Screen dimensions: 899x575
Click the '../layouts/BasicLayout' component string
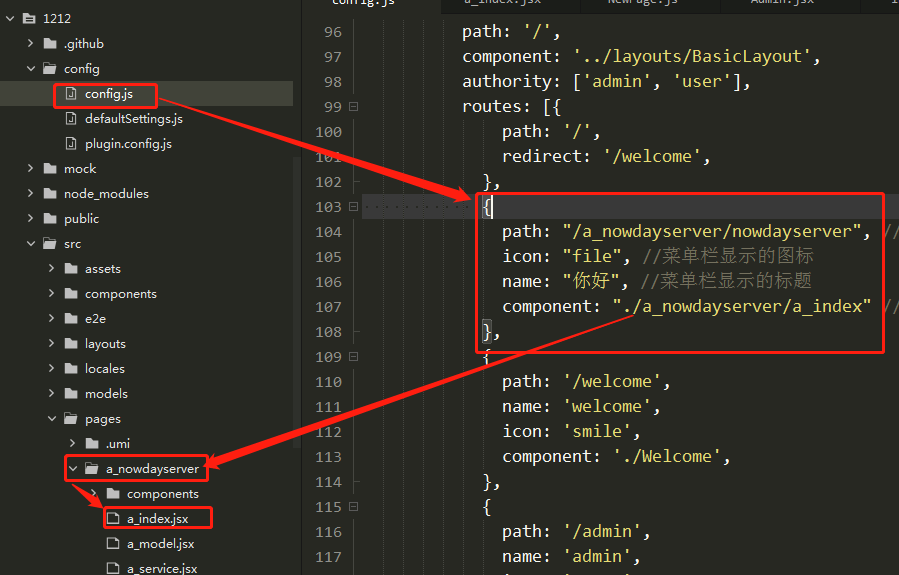click(x=691, y=56)
